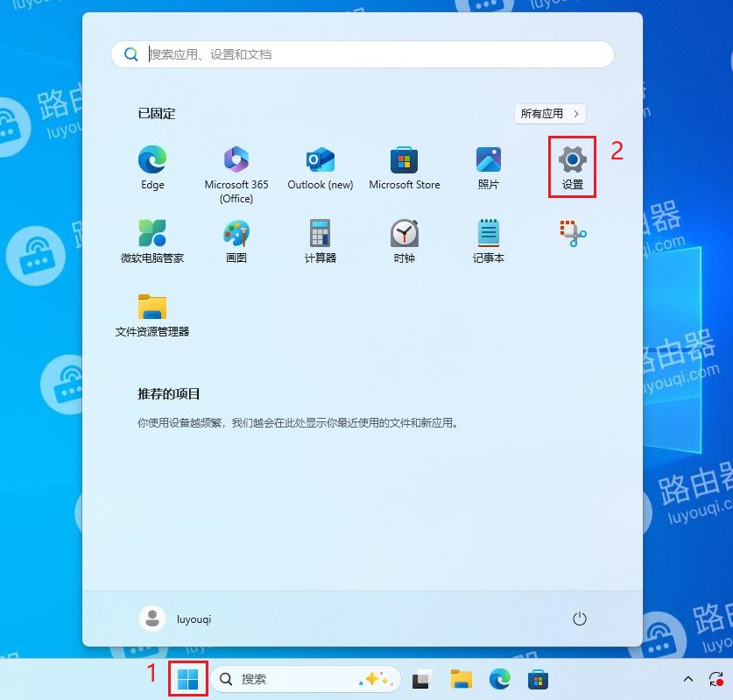Viewport: 733px width, 700px height.
Task: Focus the Start menu search box
Action: tap(363, 54)
